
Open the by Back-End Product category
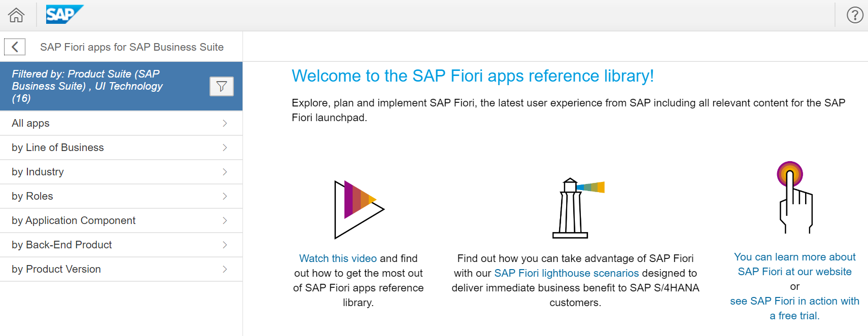pyautogui.click(x=62, y=245)
